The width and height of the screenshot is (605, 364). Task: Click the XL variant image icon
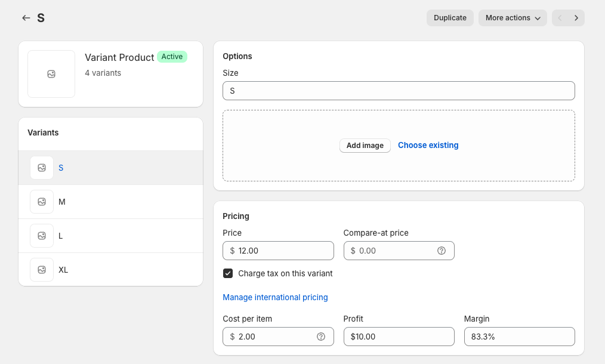pos(42,270)
